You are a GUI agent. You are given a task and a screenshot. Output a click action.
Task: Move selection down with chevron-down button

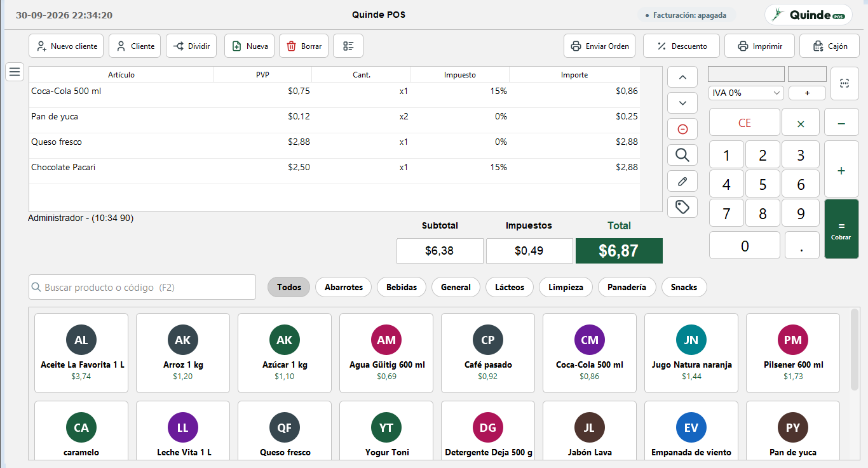click(682, 103)
